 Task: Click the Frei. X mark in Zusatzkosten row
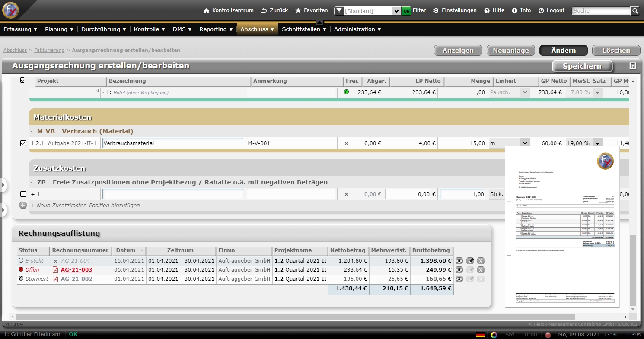[x=346, y=194]
